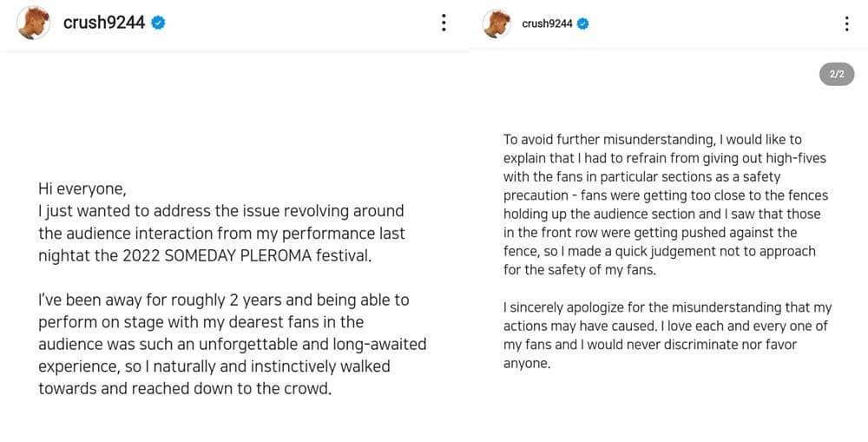This screenshot has height=442, width=868.
Task: Click the "Hi everyone," greeting line
Action: click(82, 188)
